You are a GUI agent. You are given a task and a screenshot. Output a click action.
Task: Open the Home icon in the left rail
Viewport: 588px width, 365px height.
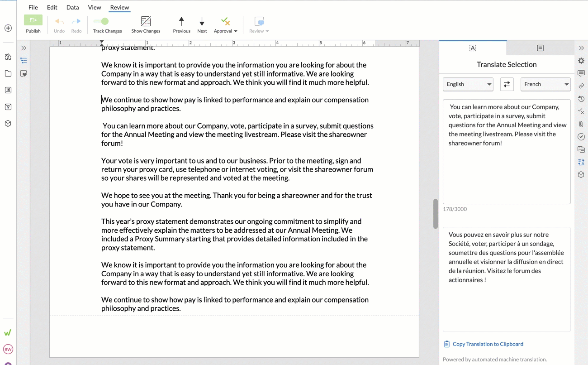click(x=7, y=57)
